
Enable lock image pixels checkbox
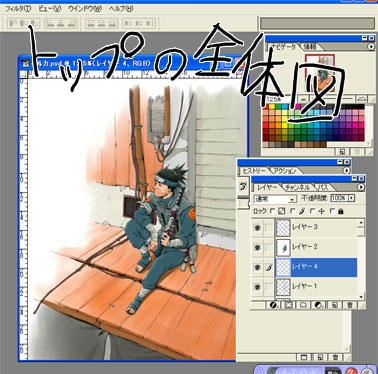point(293,211)
